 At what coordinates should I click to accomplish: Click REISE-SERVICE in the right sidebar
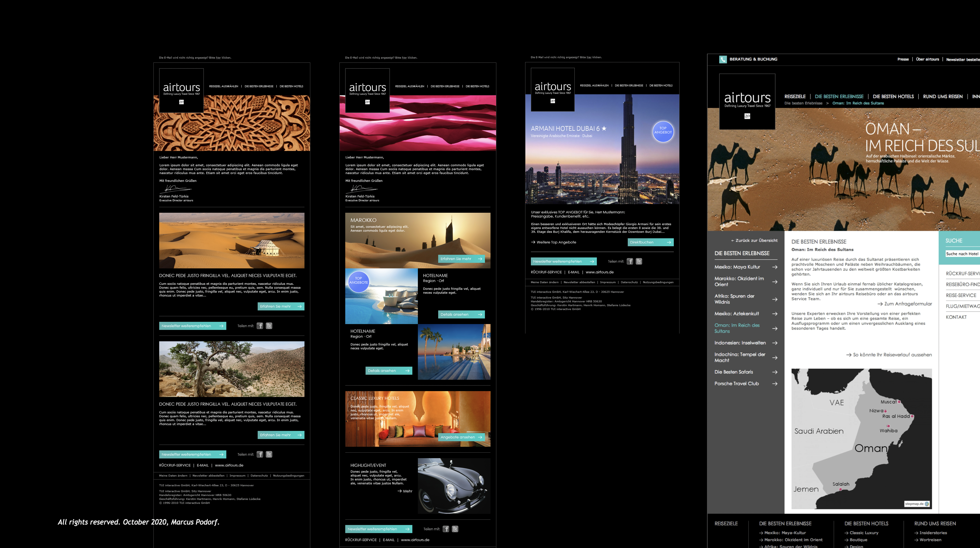pyautogui.click(x=961, y=295)
